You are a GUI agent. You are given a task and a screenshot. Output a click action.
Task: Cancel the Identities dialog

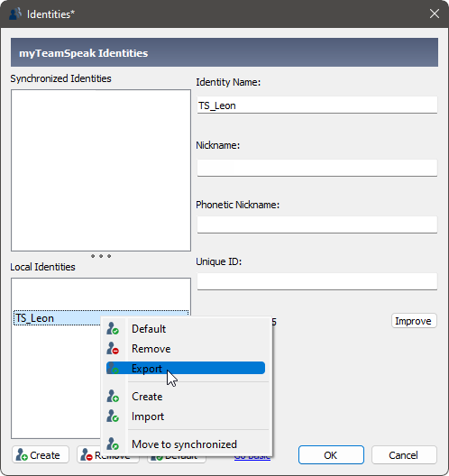[x=404, y=454]
